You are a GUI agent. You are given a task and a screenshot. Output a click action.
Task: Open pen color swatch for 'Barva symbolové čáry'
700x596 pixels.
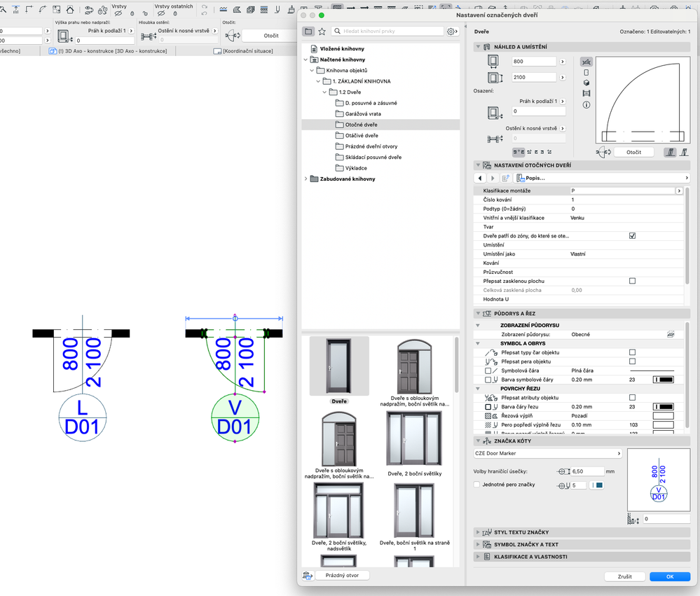point(664,380)
